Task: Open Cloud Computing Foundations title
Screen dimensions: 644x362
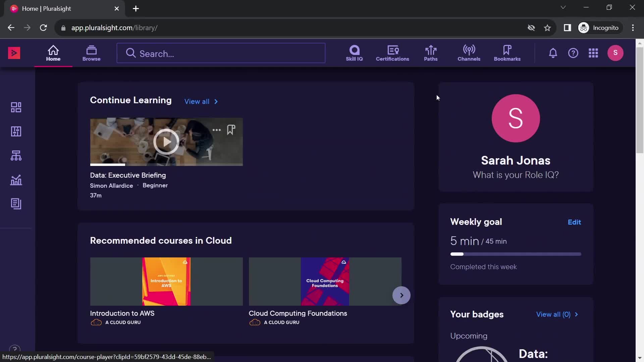Action: 298,313
